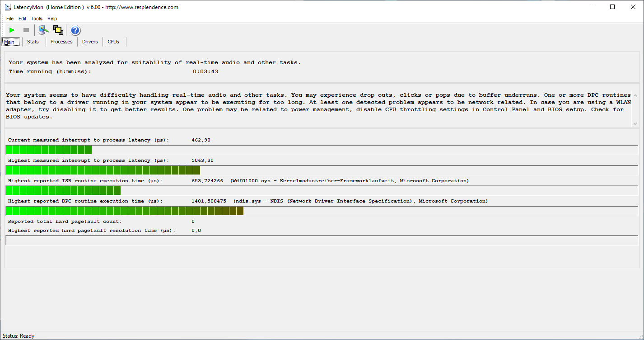The image size is (644, 340).
Task: Open the Edit menu
Action: point(23,19)
